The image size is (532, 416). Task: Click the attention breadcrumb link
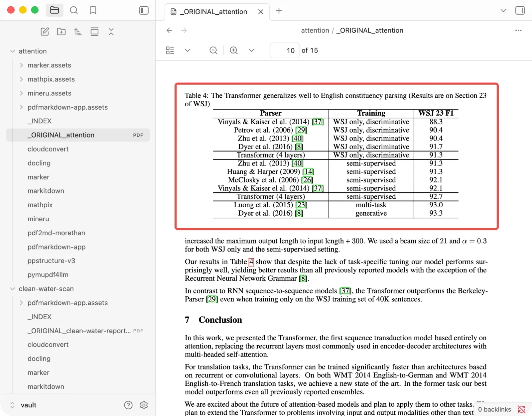pyautogui.click(x=315, y=31)
